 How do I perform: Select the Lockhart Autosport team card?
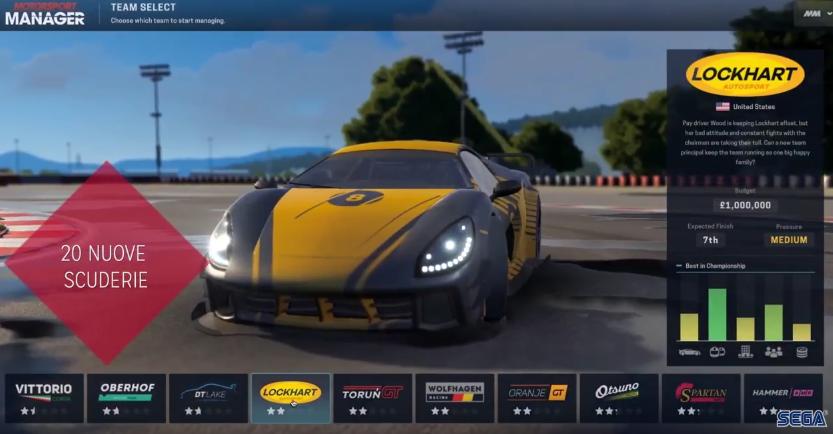point(291,398)
